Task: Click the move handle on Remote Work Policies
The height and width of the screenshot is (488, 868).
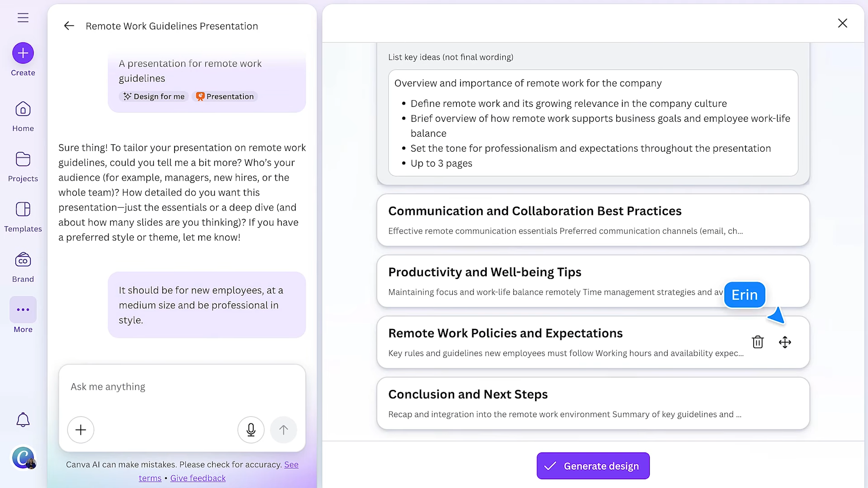Action: pyautogui.click(x=785, y=342)
